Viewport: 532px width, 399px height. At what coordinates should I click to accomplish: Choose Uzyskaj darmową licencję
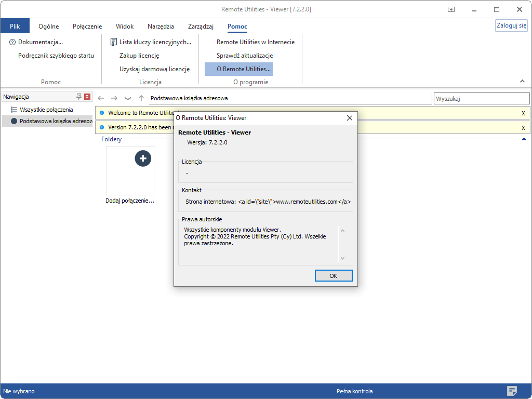(x=154, y=69)
